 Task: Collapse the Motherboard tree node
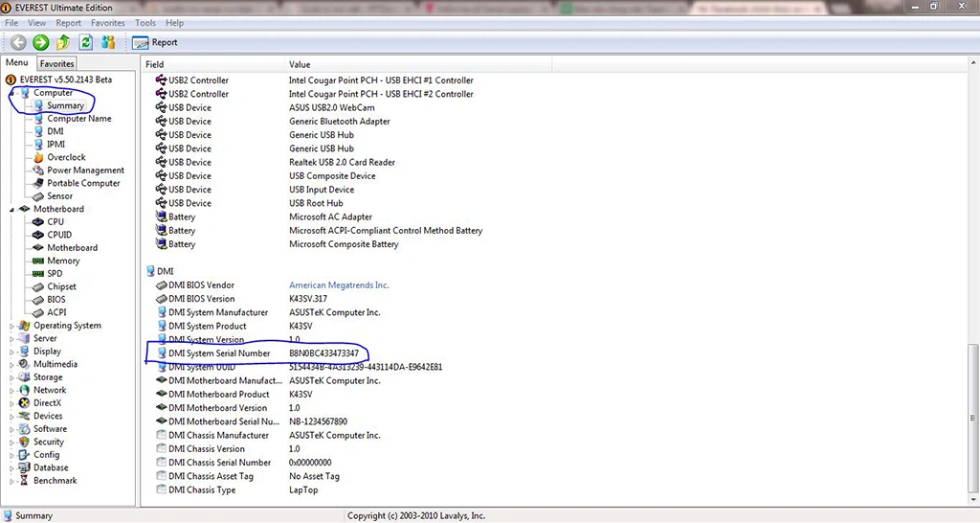(x=11, y=210)
